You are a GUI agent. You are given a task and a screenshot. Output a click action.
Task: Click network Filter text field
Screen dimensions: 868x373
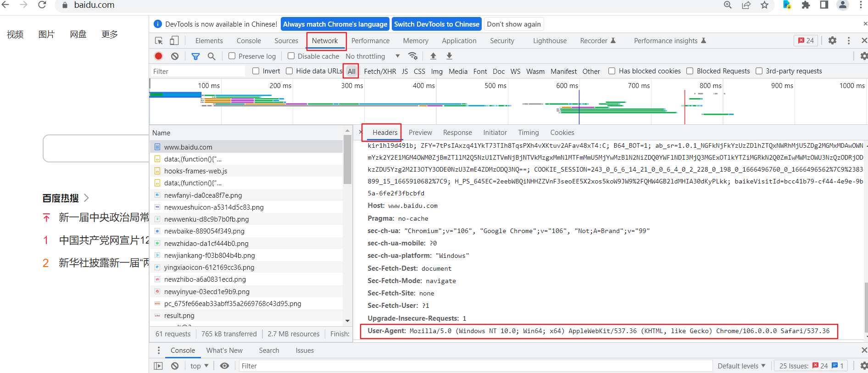click(198, 71)
